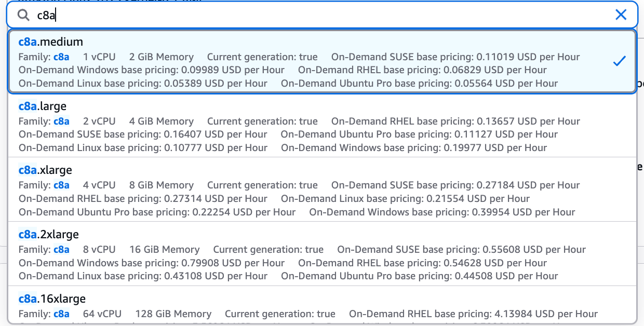This screenshot has height=326, width=644.
Task: Choose the c8a.16xlarge instance title
Action: pos(52,299)
